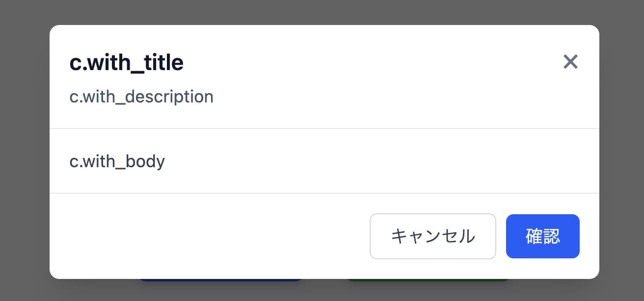Click blank body area right of c.with_body

coord(373,161)
